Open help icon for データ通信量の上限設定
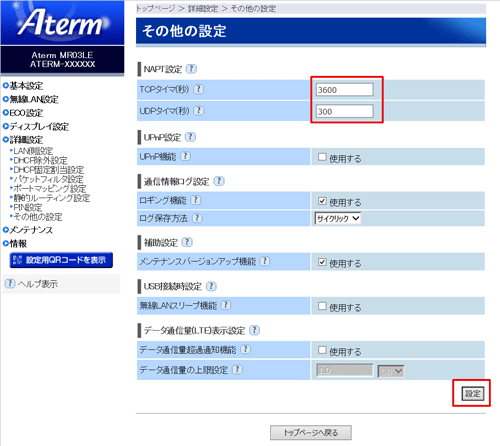Image resolution: width=500 pixels, height=446 pixels. [237, 369]
